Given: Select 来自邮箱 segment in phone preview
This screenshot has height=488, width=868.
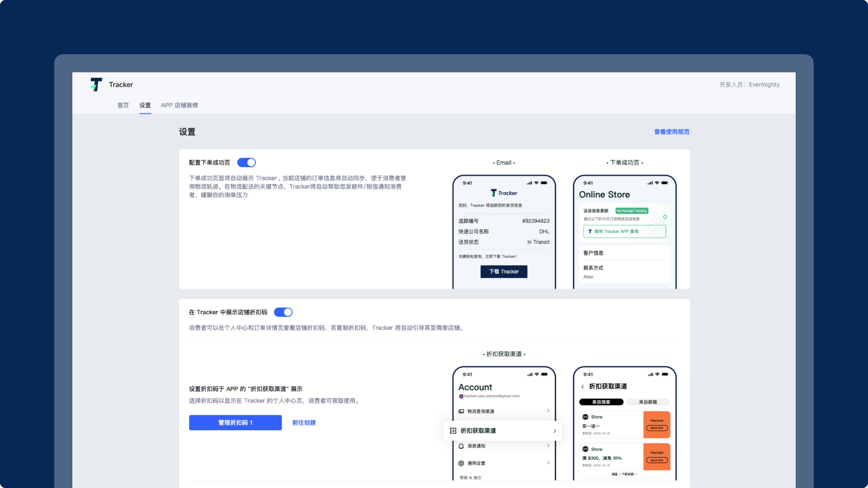Looking at the screenshot, I should coord(647,402).
